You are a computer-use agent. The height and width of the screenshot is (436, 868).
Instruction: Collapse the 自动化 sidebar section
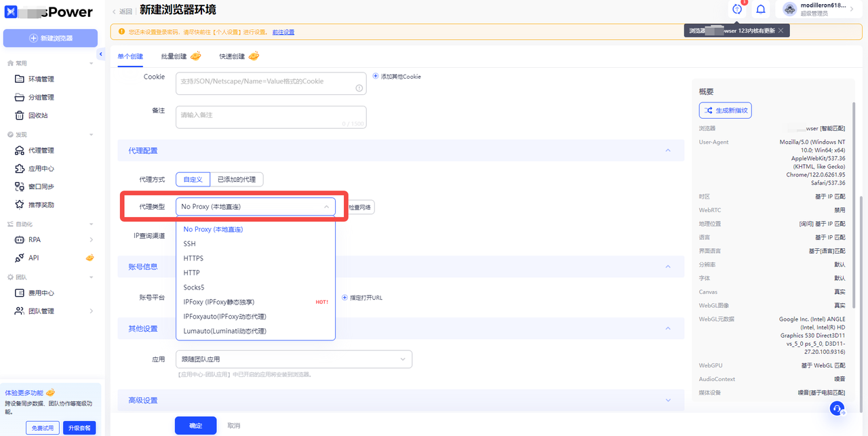pos(92,224)
